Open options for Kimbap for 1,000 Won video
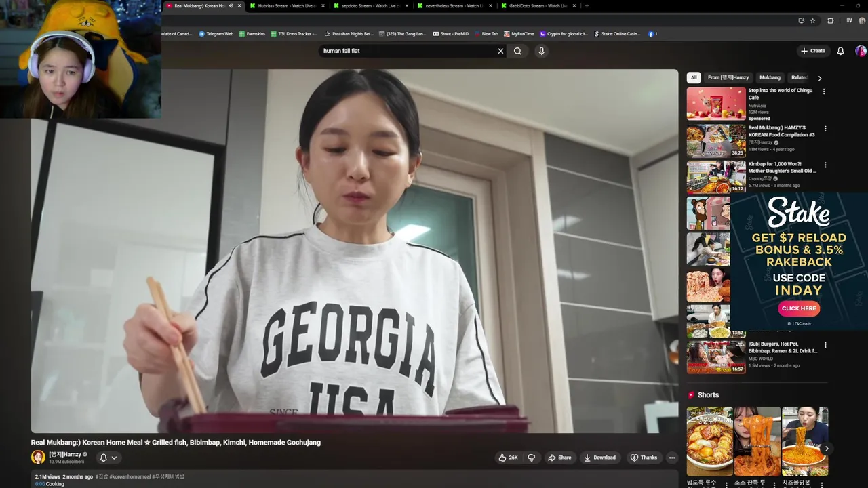The width and height of the screenshot is (868, 488). 825,165
